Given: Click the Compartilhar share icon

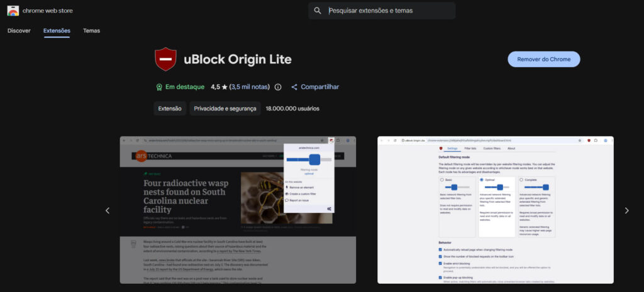Looking at the screenshot, I should (294, 87).
